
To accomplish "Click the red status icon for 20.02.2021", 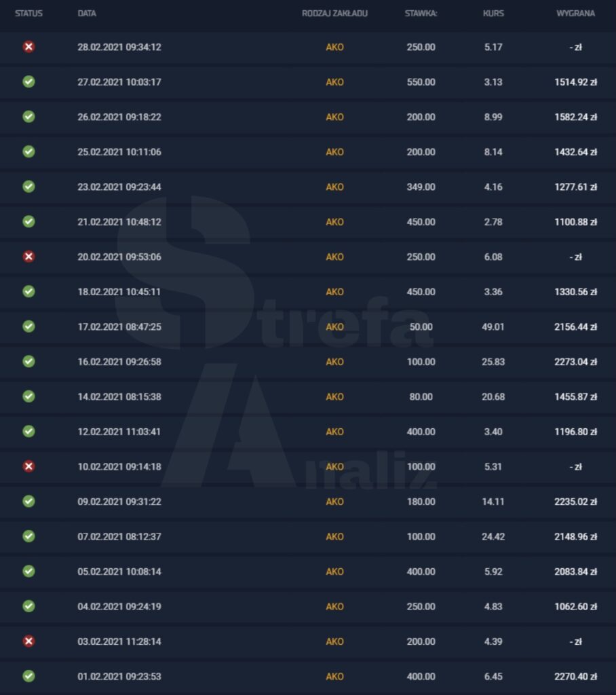I will [28, 257].
